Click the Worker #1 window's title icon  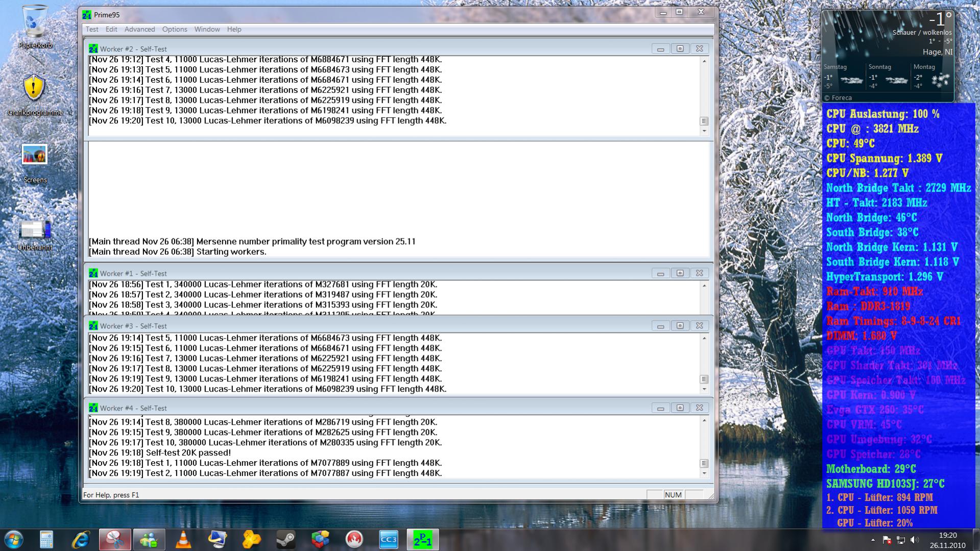93,273
